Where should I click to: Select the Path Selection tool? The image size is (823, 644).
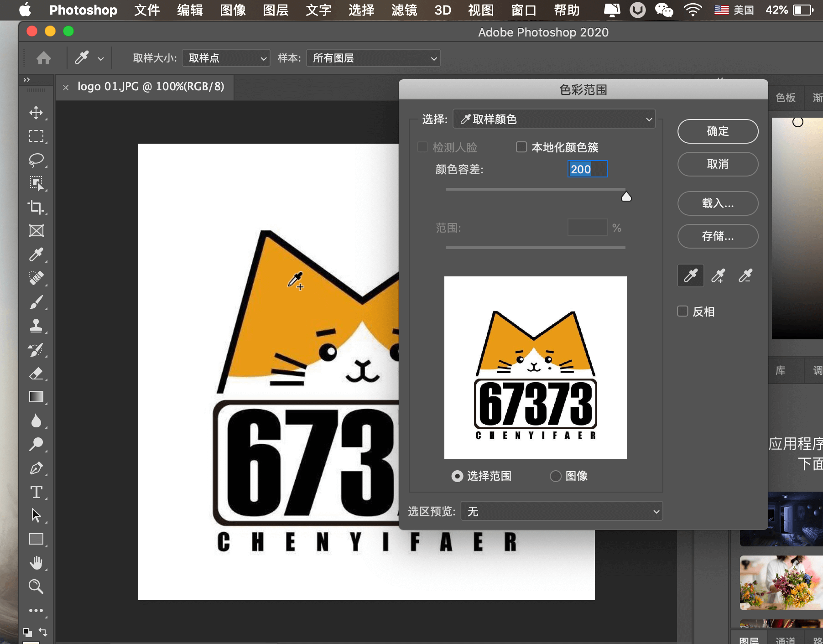pos(36,515)
